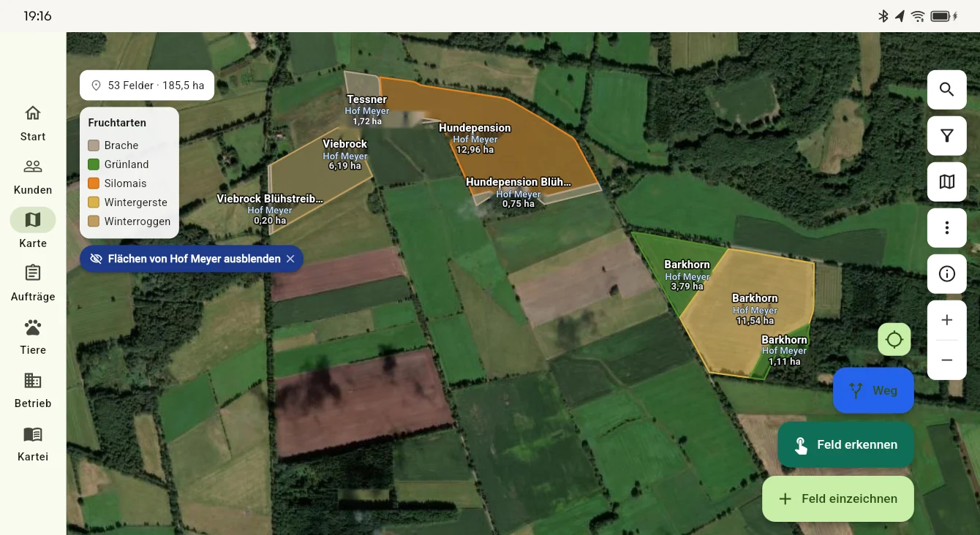
Task: Click the 53 Felder · 185,5 ha summary
Action: pyautogui.click(x=147, y=86)
